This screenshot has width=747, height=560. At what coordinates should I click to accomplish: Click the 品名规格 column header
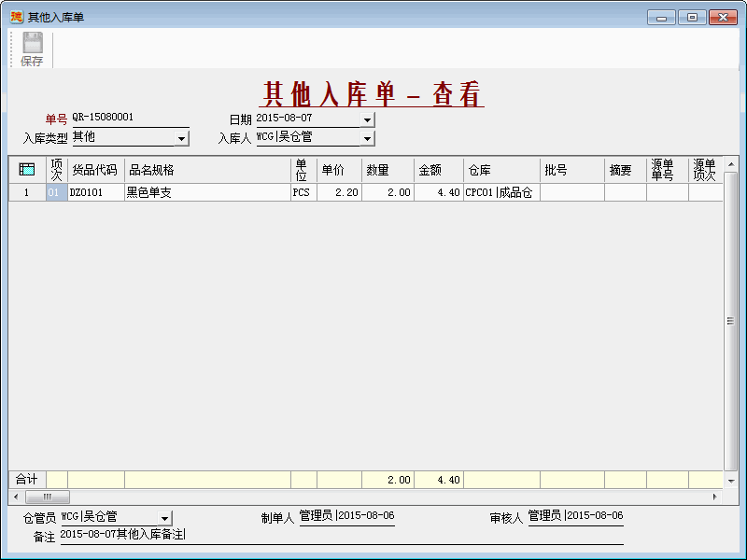click(207, 170)
